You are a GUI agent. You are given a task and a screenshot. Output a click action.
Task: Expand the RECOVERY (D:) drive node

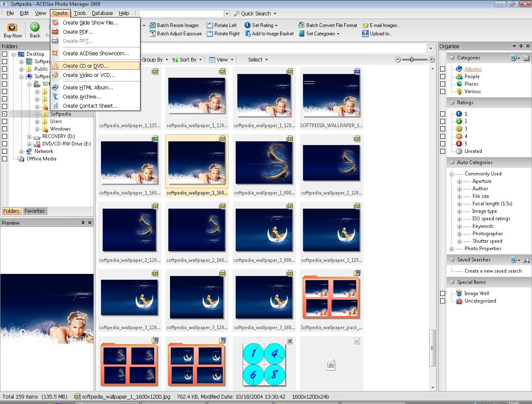(29, 137)
